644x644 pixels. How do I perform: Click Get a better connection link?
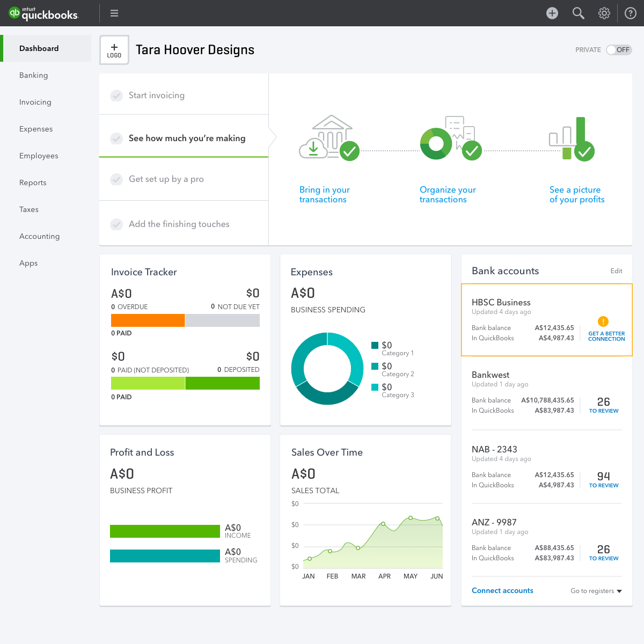point(606,336)
